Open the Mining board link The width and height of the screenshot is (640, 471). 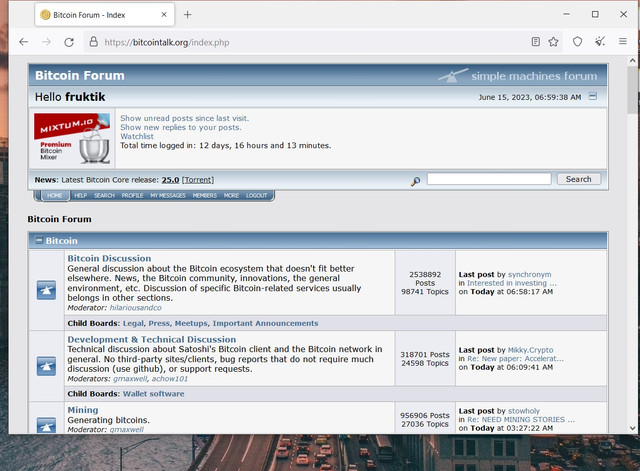[83, 410]
